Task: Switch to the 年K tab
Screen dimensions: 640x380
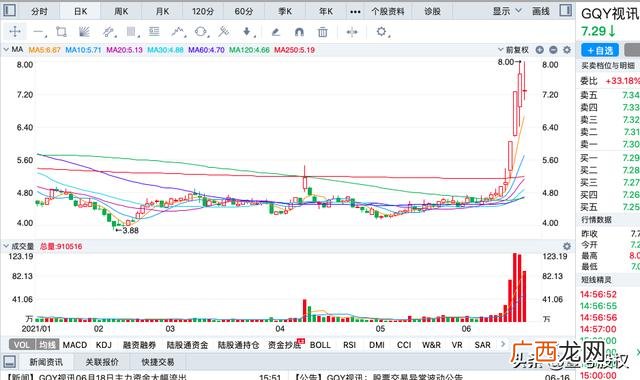Action: [x=326, y=11]
